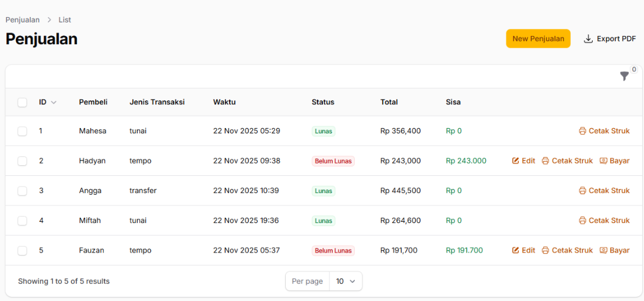Click Belum Lunas badge in Hadyan's row

333,161
